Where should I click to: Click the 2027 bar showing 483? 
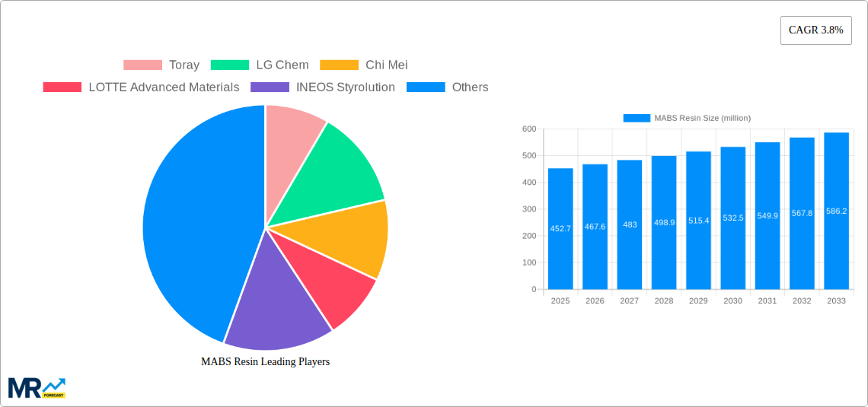[x=630, y=224]
